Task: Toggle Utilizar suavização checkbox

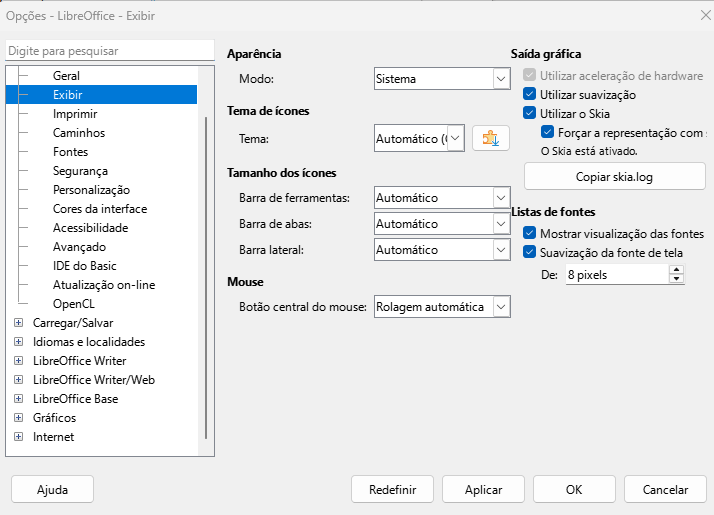Action: [529, 94]
